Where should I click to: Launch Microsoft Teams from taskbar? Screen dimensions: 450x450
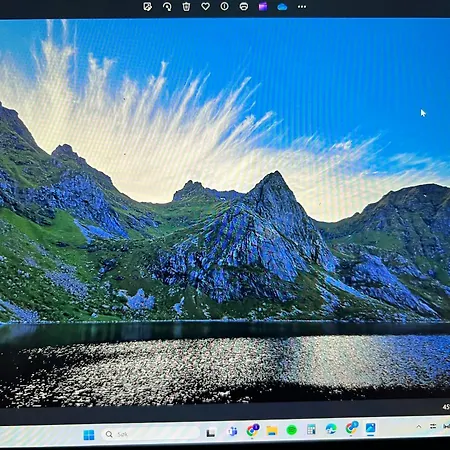click(x=232, y=431)
